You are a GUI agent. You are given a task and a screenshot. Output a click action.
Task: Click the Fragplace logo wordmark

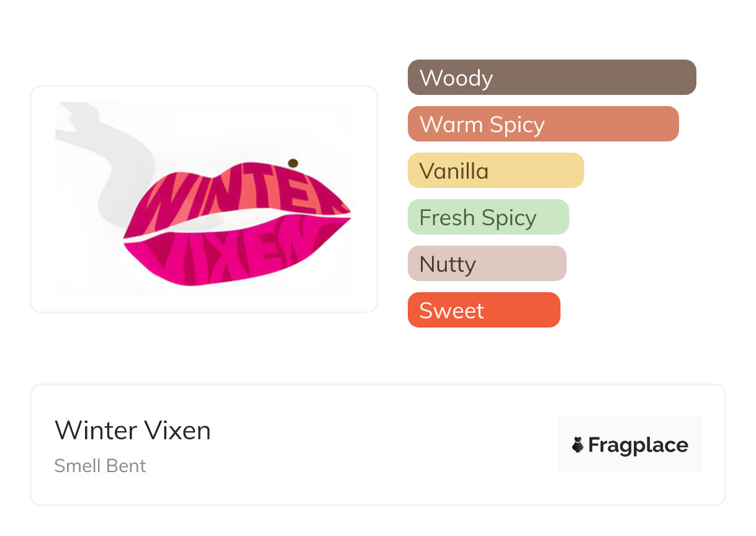click(638, 445)
